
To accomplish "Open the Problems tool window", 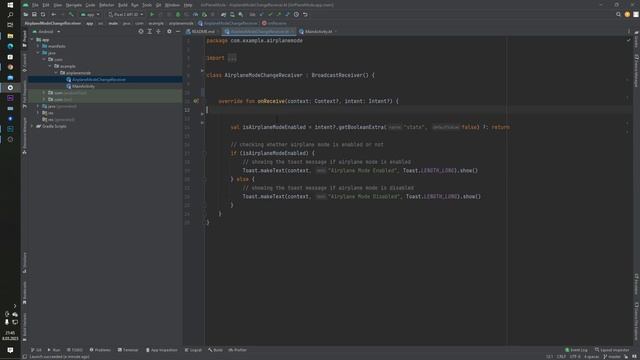I will pyautogui.click(x=100, y=350).
